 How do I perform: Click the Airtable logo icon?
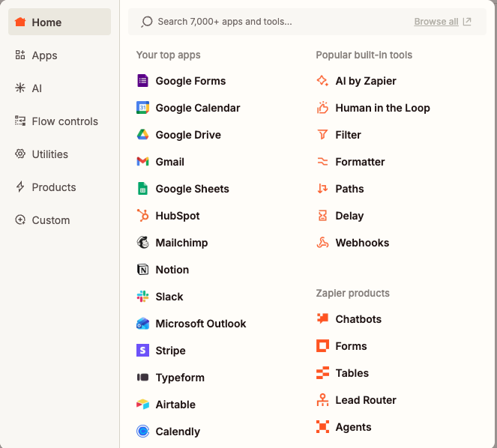coord(142,405)
